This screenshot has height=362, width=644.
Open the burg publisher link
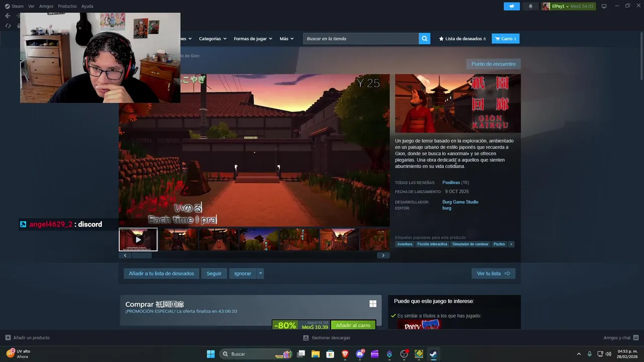447,208
